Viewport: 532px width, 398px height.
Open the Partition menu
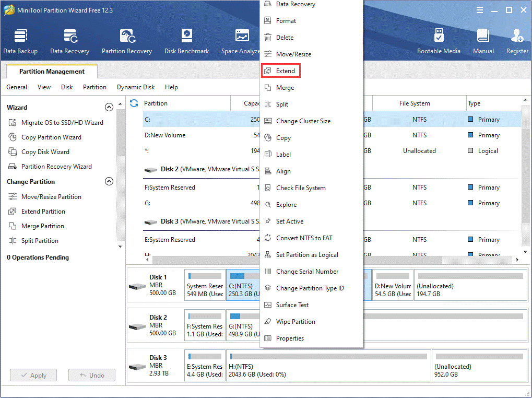tap(94, 87)
